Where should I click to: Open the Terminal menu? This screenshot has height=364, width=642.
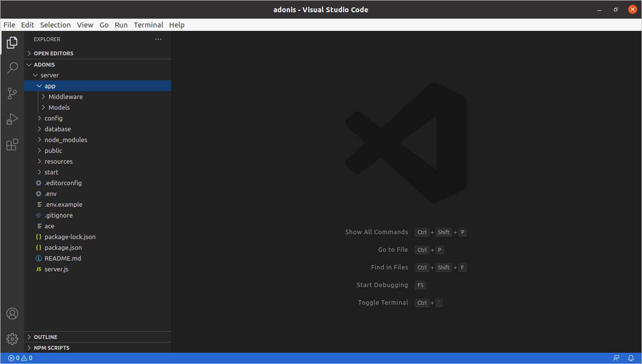tap(148, 25)
